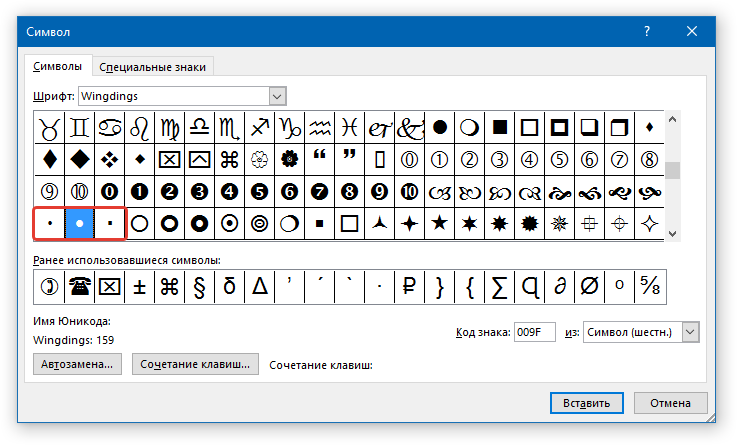Click the Автозамена button
This screenshot has height=445, width=737.
[77, 364]
